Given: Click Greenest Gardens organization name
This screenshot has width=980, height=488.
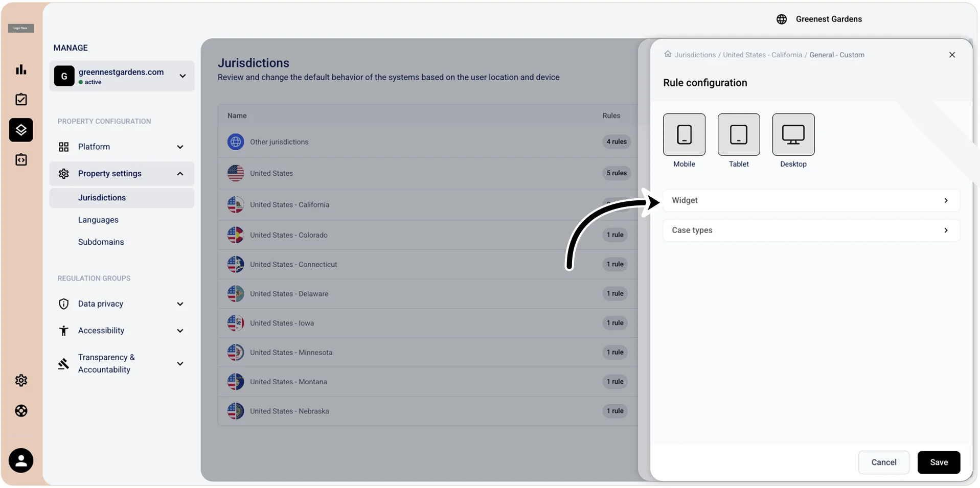Looking at the screenshot, I should pos(829,19).
